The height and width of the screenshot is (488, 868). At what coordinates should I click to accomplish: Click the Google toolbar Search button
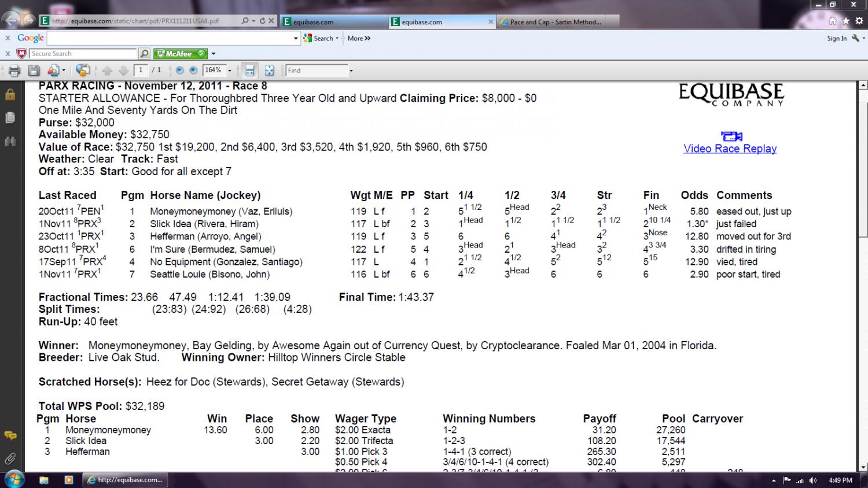(x=319, y=38)
